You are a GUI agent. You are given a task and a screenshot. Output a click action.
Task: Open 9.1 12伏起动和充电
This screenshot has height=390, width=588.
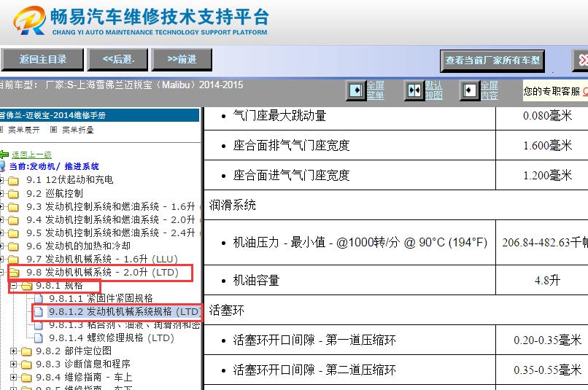pyautogui.click(x=70, y=180)
